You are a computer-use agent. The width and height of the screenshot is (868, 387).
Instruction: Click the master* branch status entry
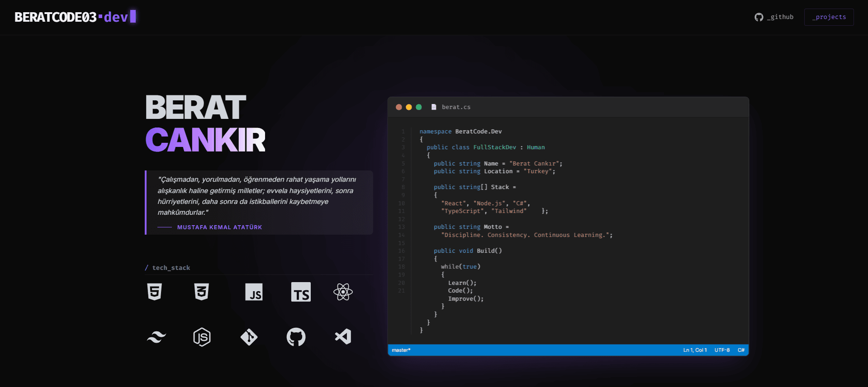[401, 350]
